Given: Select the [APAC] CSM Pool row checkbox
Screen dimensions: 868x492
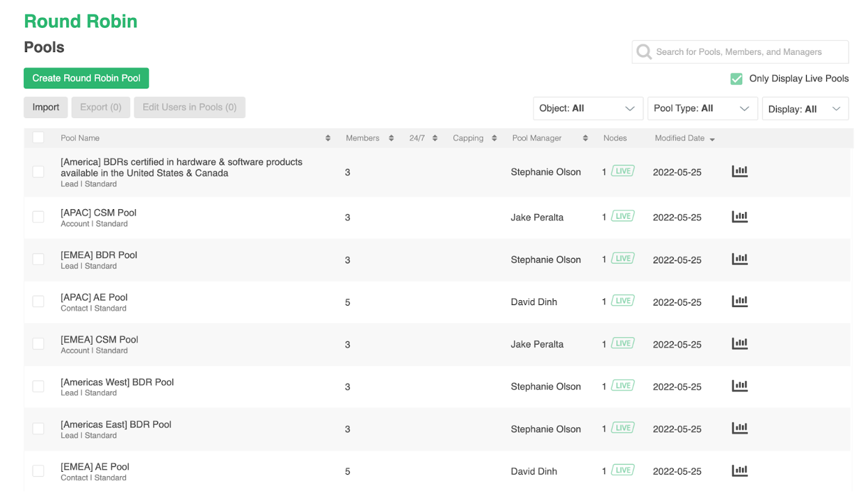Looking at the screenshot, I should pyautogui.click(x=38, y=217).
